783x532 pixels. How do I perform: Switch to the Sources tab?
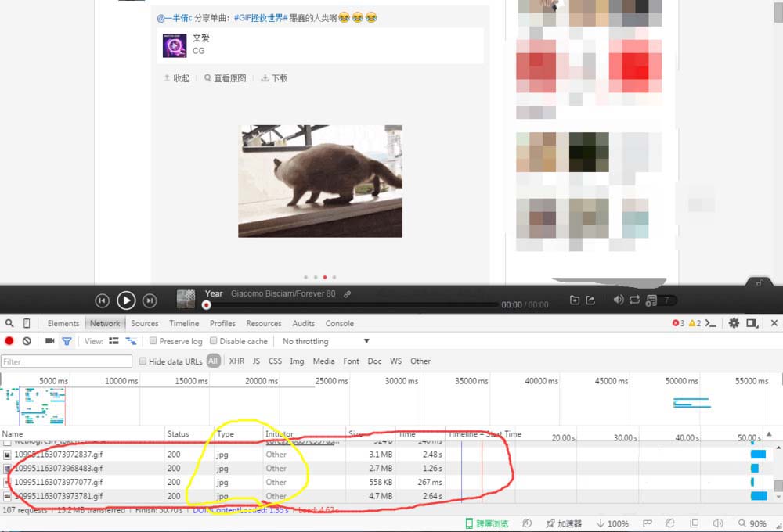tap(145, 323)
